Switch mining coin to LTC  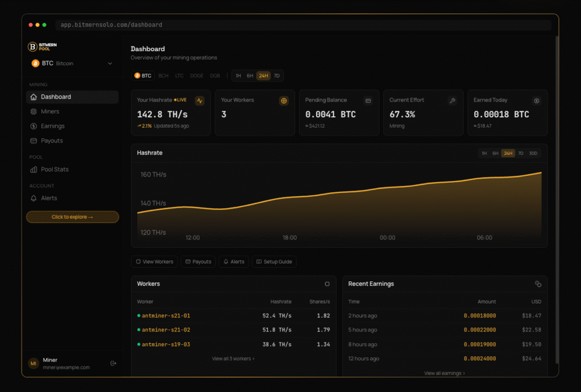tap(179, 75)
